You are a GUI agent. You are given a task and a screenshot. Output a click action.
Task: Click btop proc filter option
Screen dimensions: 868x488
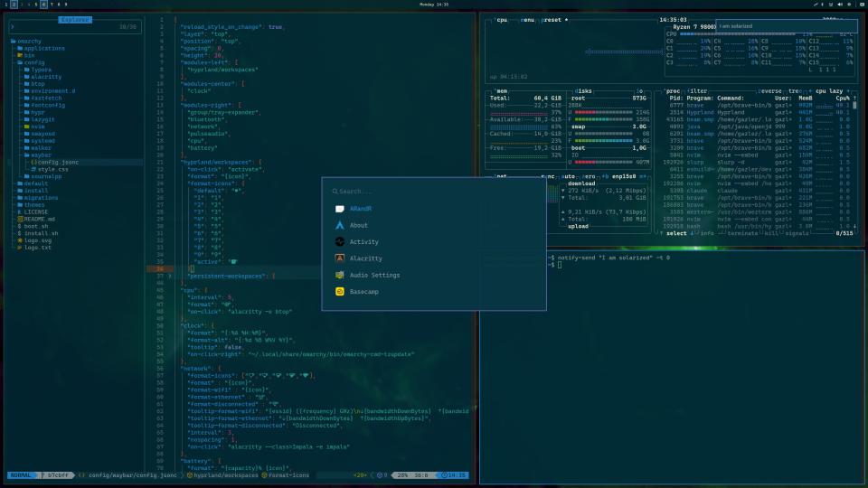tap(697, 91)
